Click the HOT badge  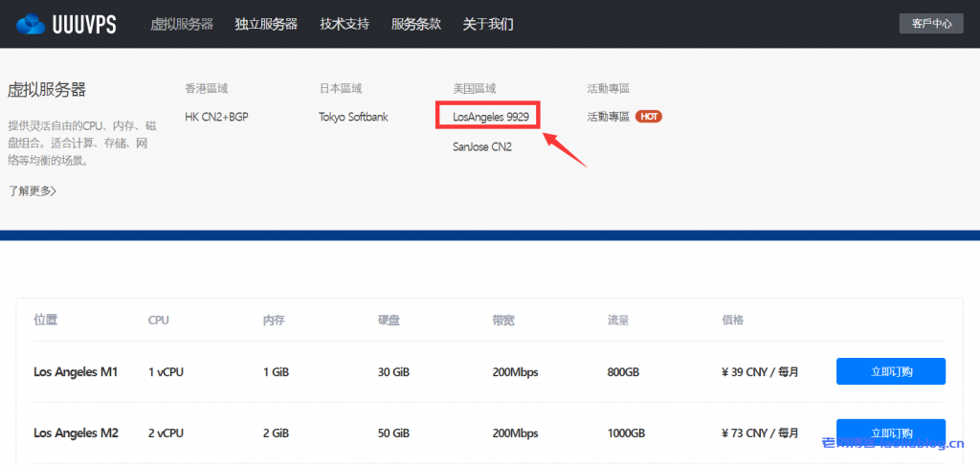pos(649,116)
